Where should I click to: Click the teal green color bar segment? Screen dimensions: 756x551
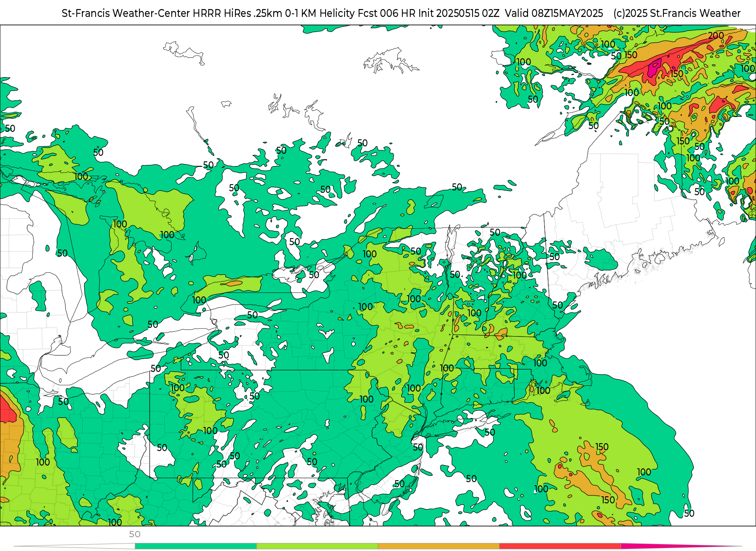[x=196, y=546]
